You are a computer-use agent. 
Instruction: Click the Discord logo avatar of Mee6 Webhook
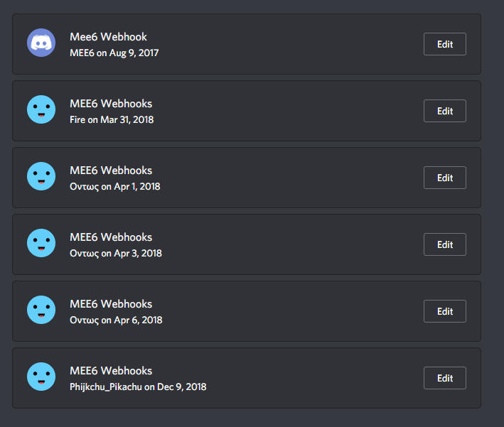(41, 43)
